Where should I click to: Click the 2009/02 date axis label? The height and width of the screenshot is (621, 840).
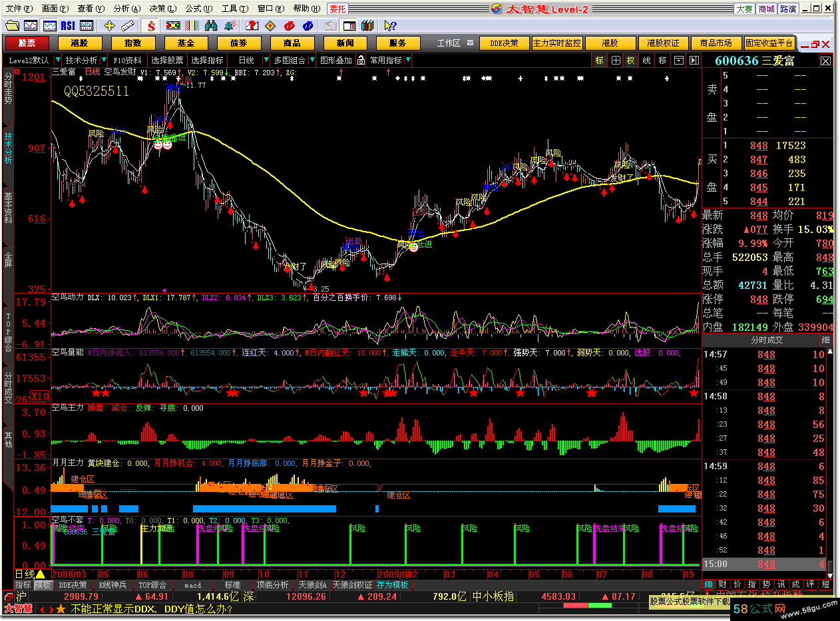point(397,574)
